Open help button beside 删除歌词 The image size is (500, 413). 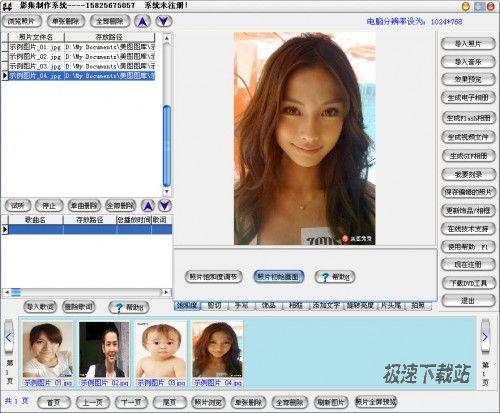(129, 307)
